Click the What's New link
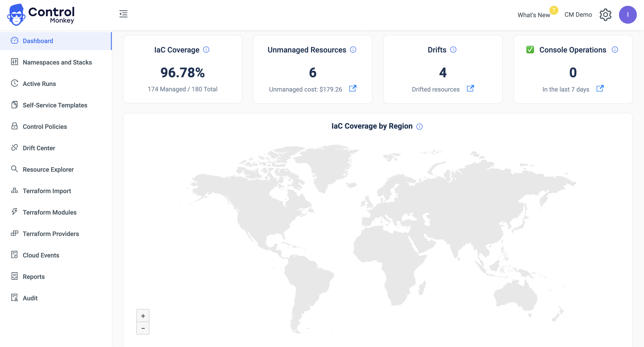The height and width of the screenshot is (347, 644). (534, 15)
